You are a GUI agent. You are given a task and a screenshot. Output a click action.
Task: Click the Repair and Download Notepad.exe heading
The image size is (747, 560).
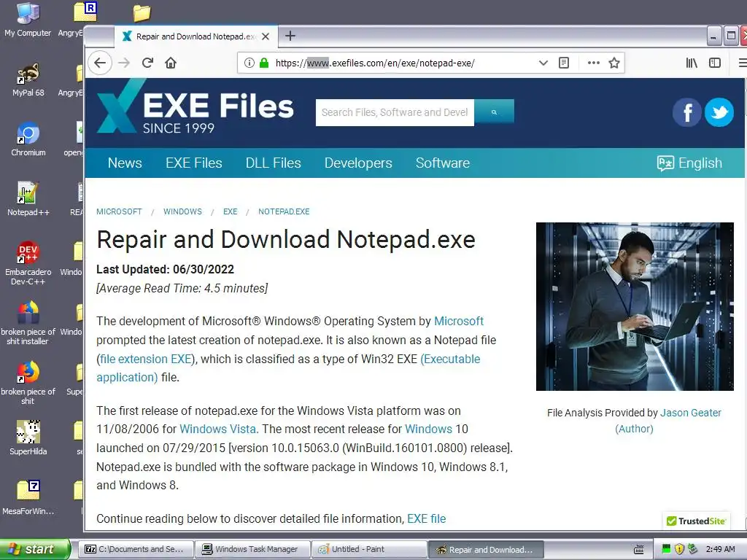coord(286,239)
